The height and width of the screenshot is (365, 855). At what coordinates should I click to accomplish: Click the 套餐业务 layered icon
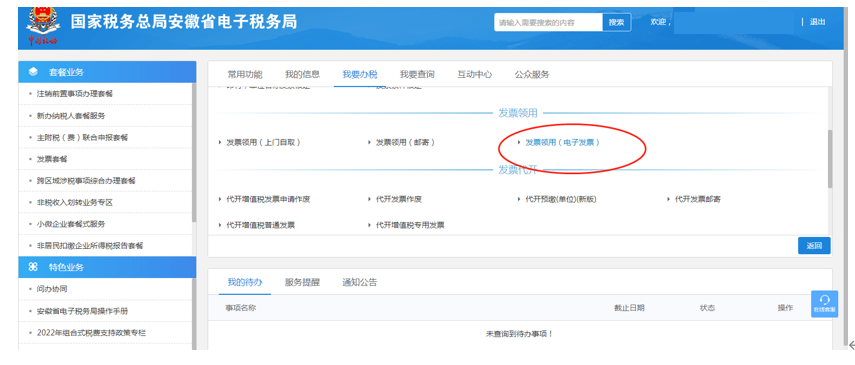pos(34,72)
